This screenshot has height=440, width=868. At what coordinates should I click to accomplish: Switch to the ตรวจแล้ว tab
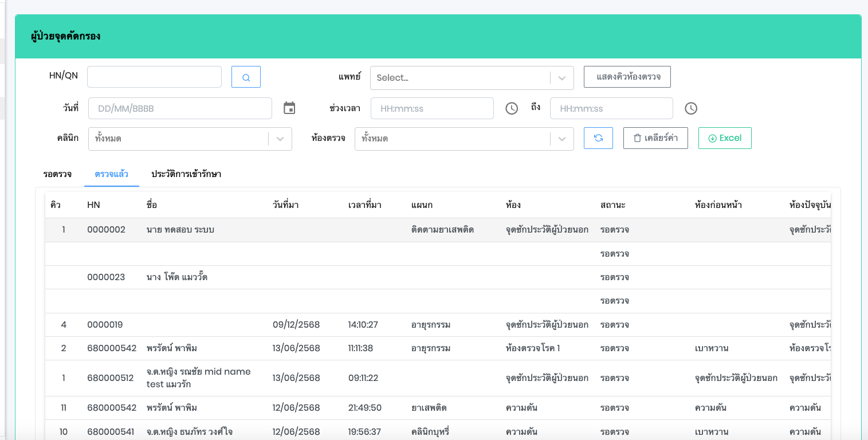[x=112, y=174]
